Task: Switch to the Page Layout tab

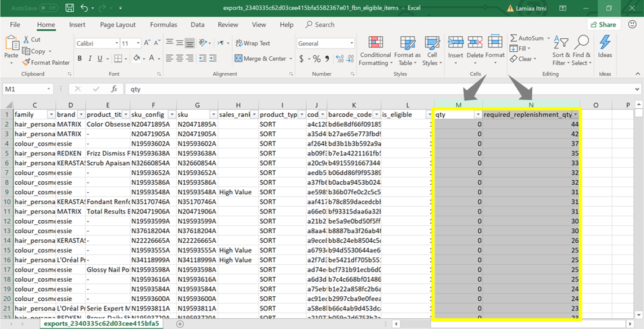Action: tap(118, 25)
